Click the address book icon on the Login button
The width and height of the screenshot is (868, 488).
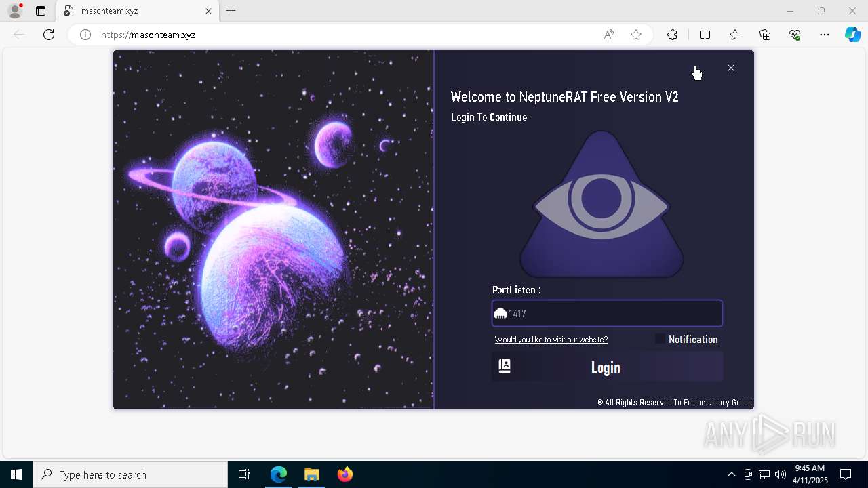click(505, 366)
